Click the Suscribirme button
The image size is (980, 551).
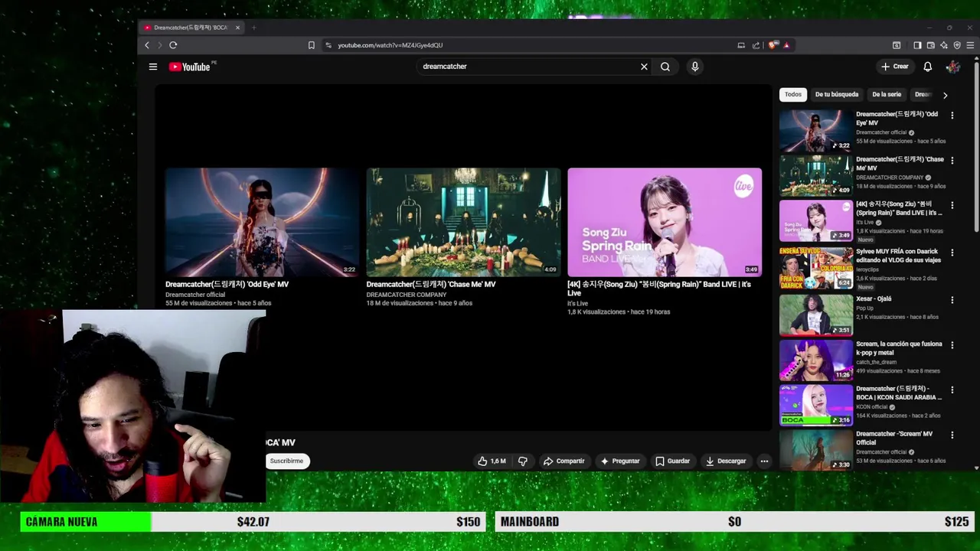[x=287, y=461]
